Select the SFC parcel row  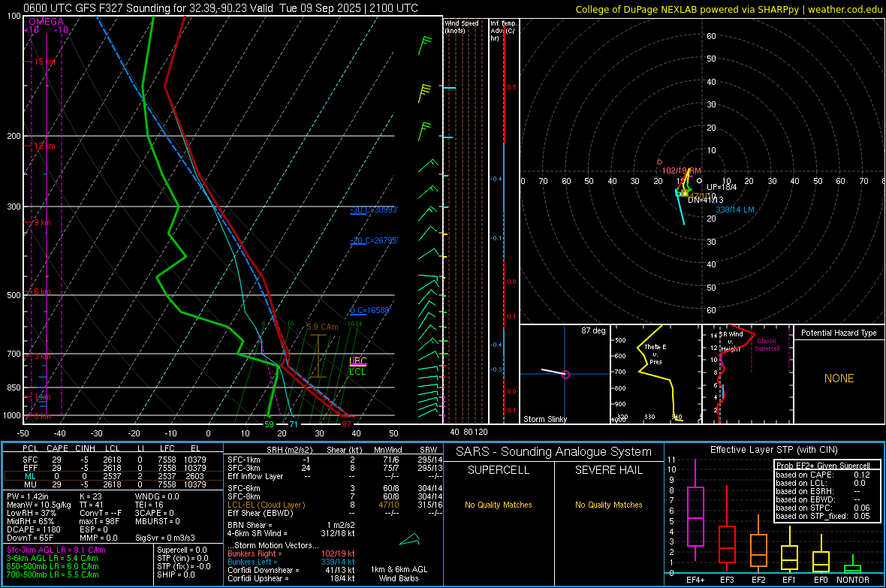tap(112, 460)
